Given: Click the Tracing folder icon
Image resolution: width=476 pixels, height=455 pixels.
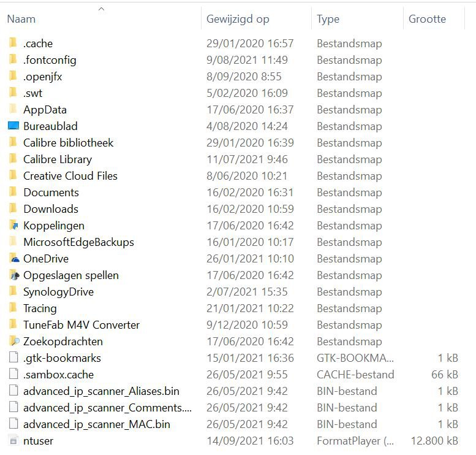Looking at the screenshot, I should (x=13, y=308).
